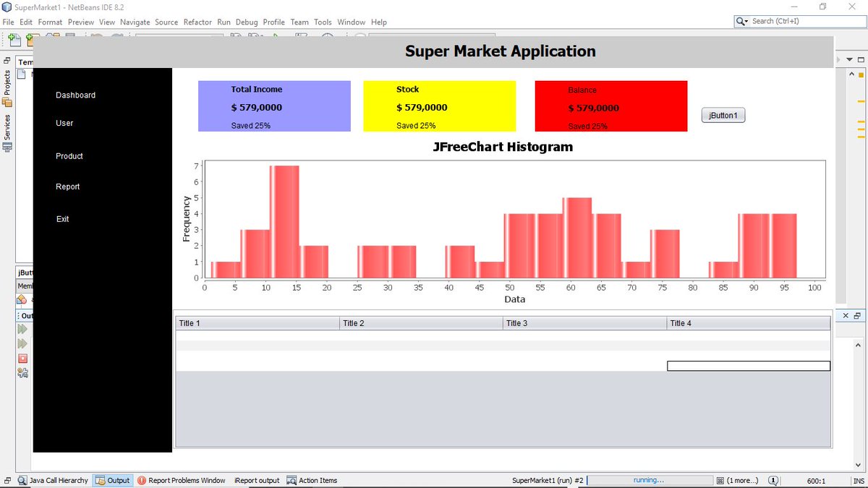Click the selected cell under Title 4

pos(749,366)
